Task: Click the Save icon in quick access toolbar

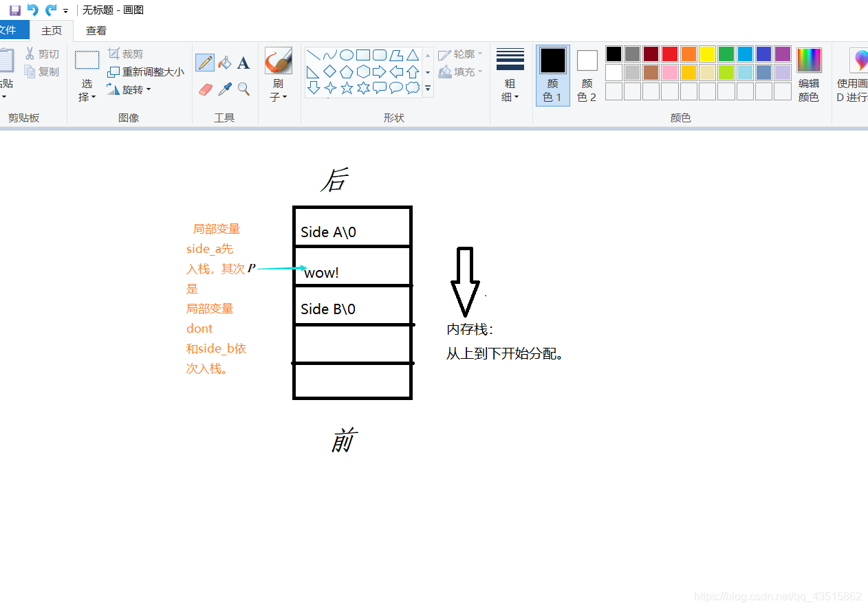Action: [x=14, y=10]
